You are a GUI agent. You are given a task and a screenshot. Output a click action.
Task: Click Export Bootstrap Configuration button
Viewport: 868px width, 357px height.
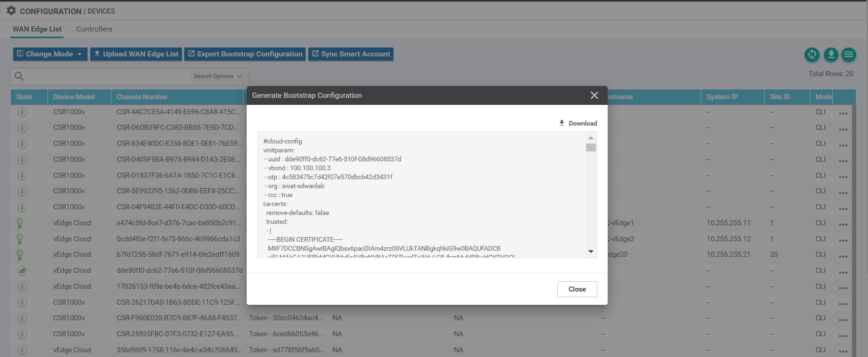[x=245, y=54]
